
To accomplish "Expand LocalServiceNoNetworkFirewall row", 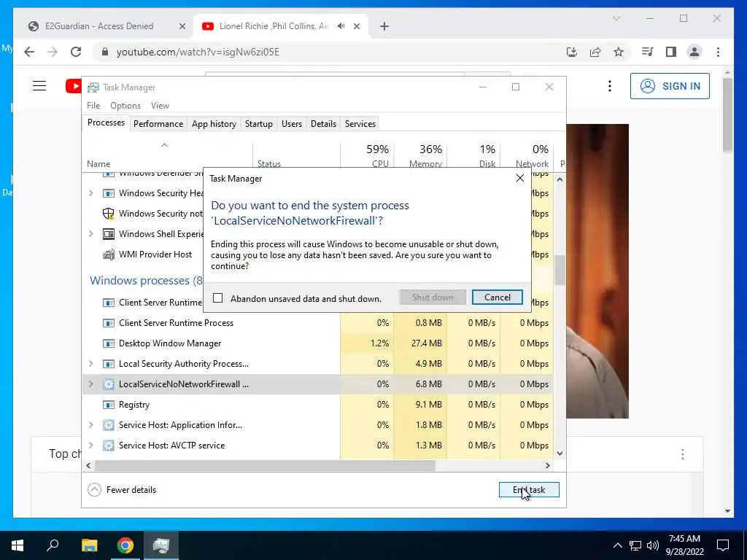I will pos(91,384).
